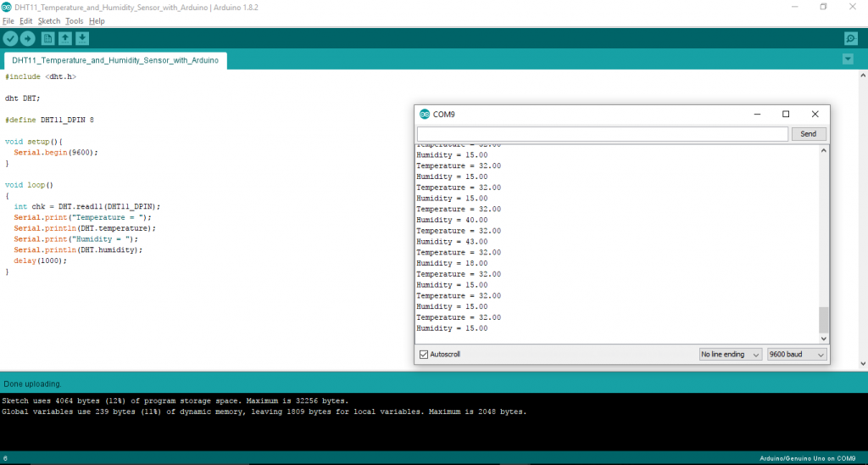Open the Help menu

(x=97, y=21)
